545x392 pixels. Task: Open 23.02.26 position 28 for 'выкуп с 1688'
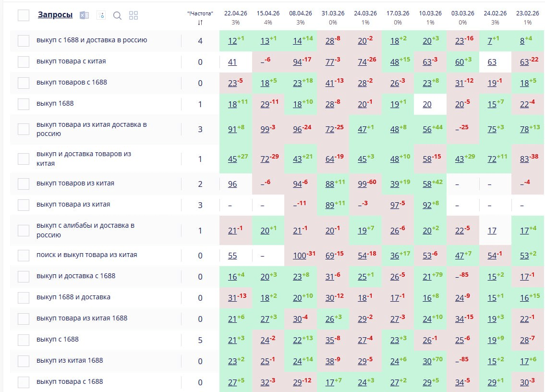point(524,341)
